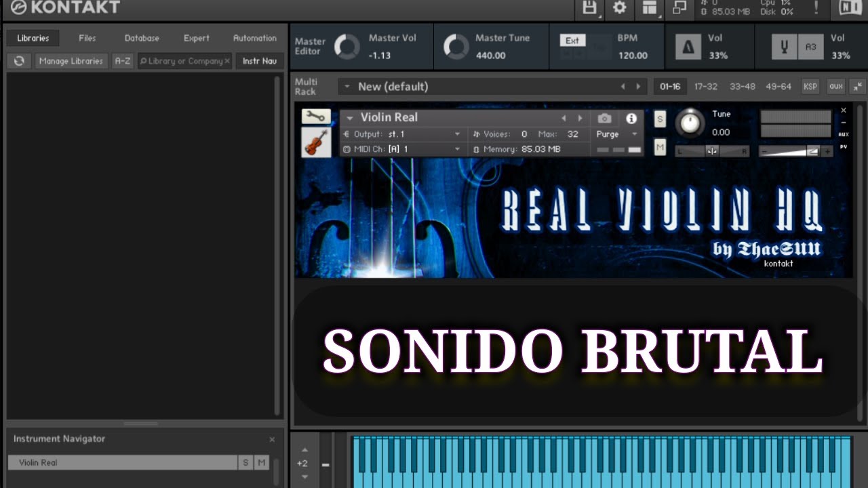This screenshot has width=868, height=488.
Task: Click the Master Tune knob
Action: coord(456,47)
